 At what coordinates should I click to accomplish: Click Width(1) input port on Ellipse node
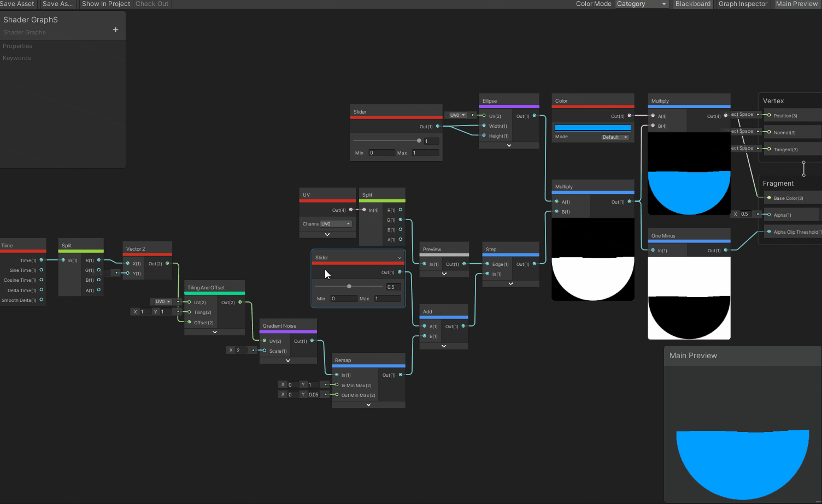pos(484,126)
